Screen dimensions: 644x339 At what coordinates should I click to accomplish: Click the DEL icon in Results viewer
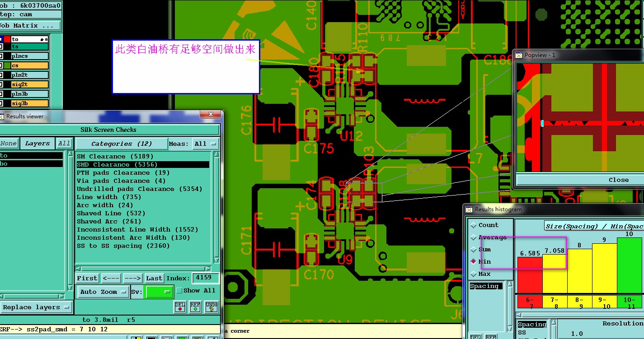click(x=180, y=307)
